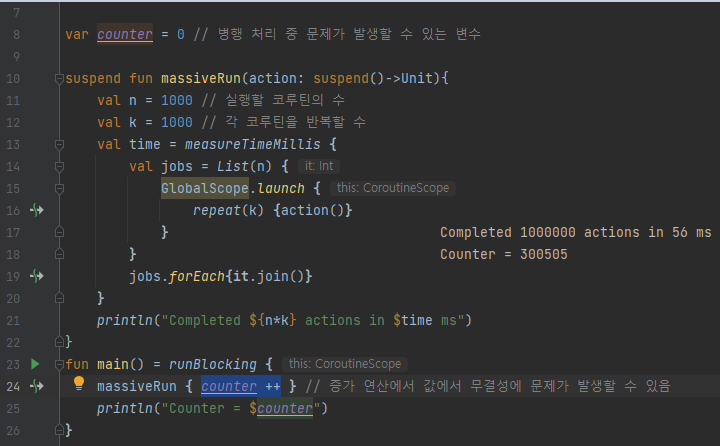The width and height of the screenshot is (720, 446).
Task: Click the measureTimeMillis call
Action: click(253, 144)
